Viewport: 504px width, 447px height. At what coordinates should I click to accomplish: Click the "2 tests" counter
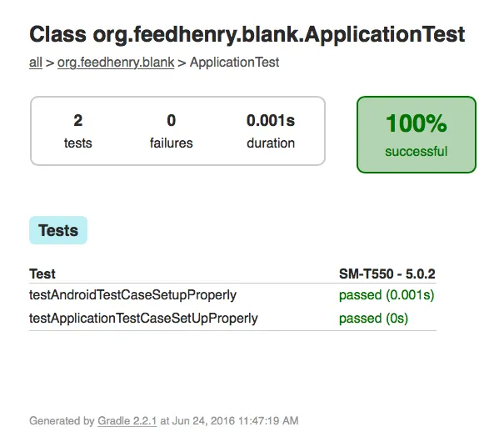[78, 131]
